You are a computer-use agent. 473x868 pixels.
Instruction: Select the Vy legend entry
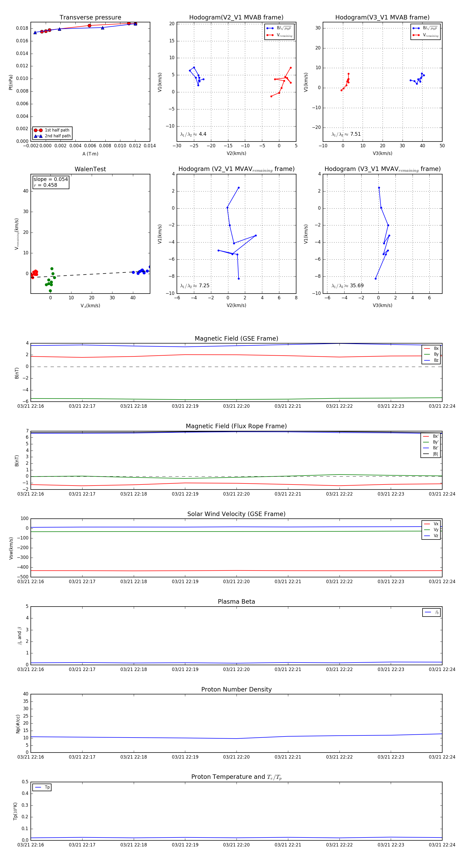[x=431, y=530]
